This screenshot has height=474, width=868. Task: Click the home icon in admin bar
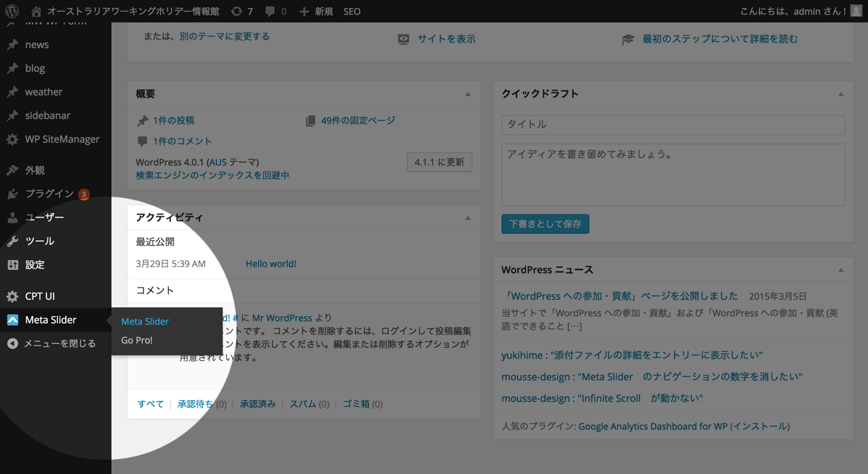[x=37, y=12]
